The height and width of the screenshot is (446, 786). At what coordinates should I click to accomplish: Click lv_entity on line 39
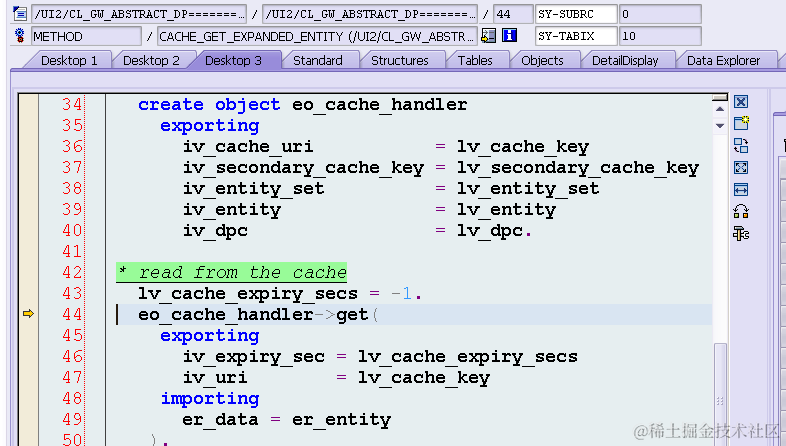click(506, 209)
